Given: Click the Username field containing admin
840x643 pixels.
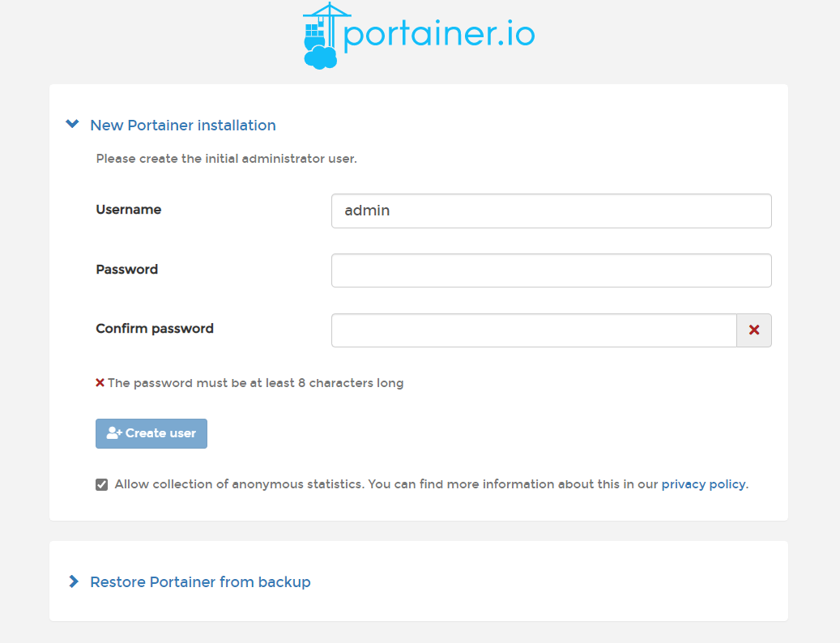Looking at the screenshot, I should [551, 211].
